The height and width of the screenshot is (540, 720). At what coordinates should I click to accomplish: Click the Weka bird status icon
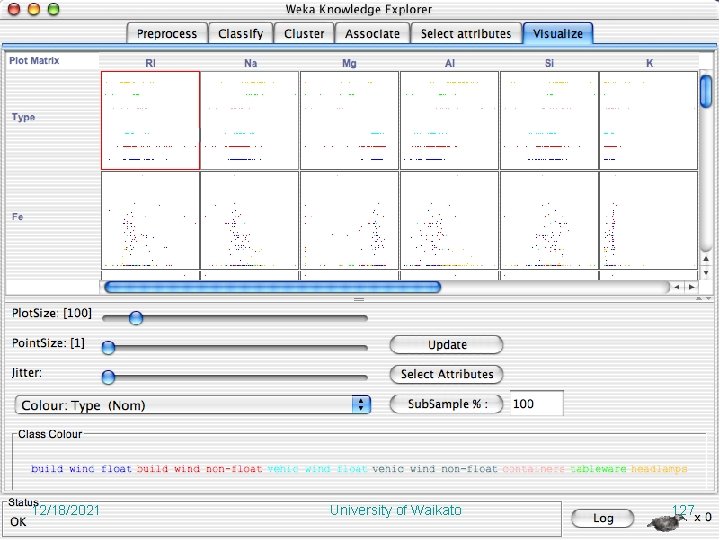click(x=664, y=521)
